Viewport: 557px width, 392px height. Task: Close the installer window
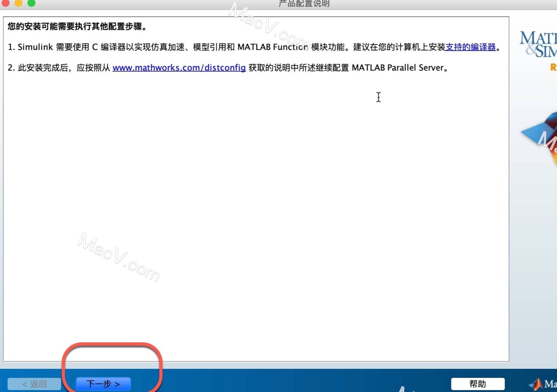[x=5, y=3]
